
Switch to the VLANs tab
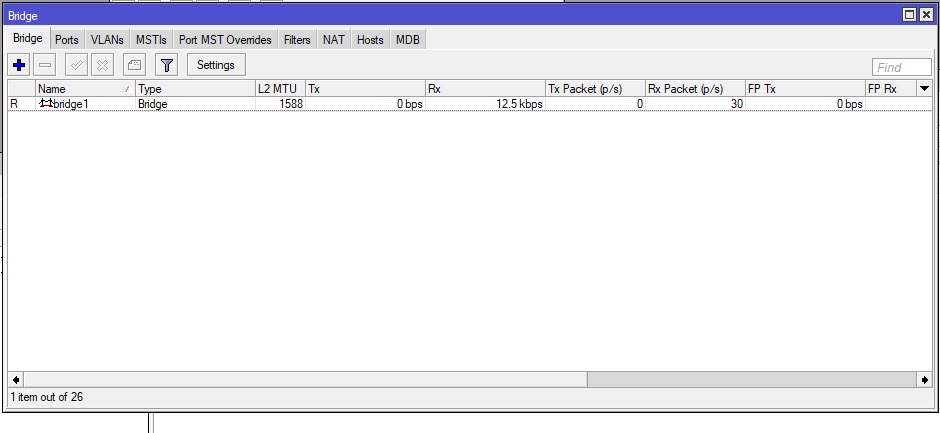(107, 40)
